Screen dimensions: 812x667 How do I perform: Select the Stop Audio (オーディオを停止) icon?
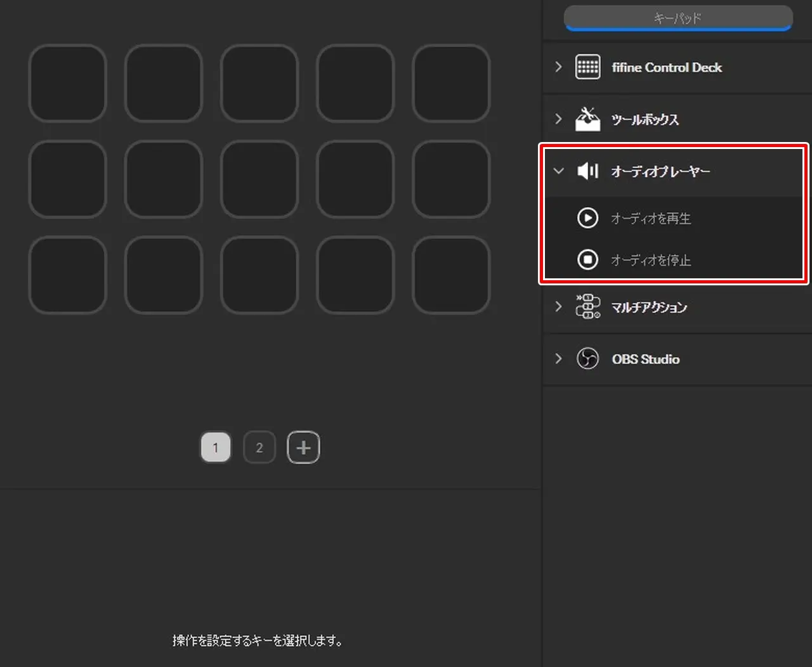(x=587, y=260)
